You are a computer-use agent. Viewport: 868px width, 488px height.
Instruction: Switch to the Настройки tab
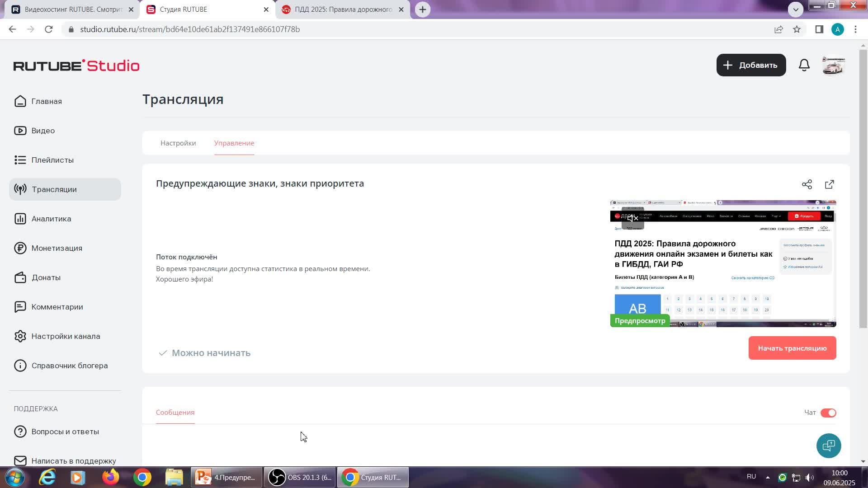(178, 143)
